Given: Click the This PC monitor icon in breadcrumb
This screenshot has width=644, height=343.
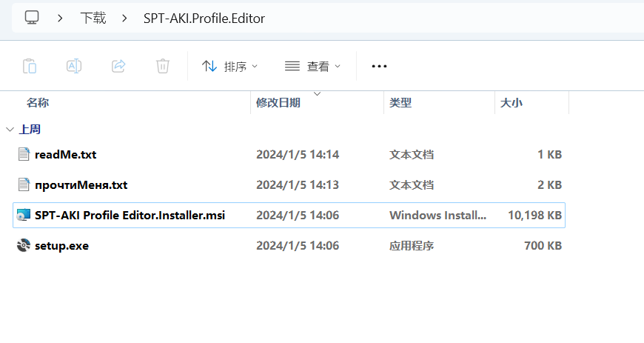Looking at the screenshot, I should tap(32, 18).
